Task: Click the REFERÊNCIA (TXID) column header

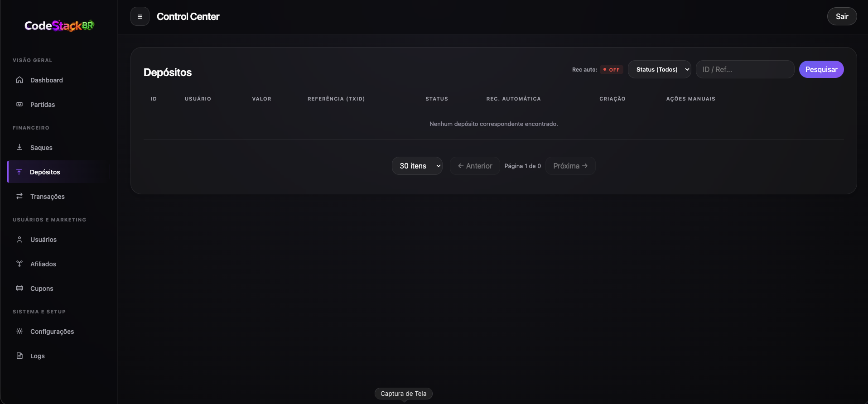Action: pos(336,99)
